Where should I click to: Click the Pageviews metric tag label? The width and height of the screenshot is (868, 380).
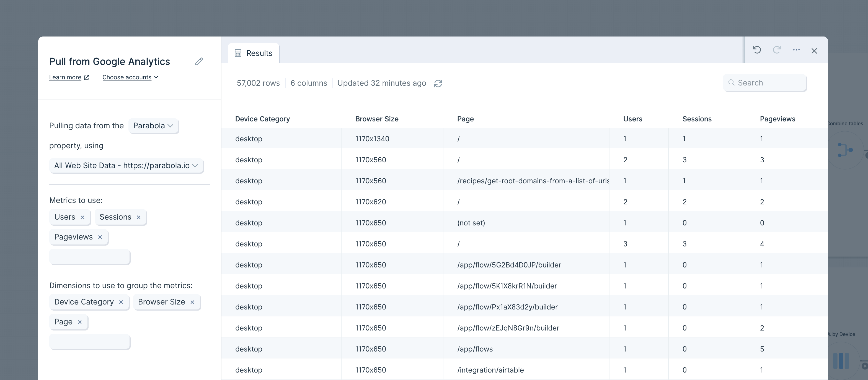73,237
